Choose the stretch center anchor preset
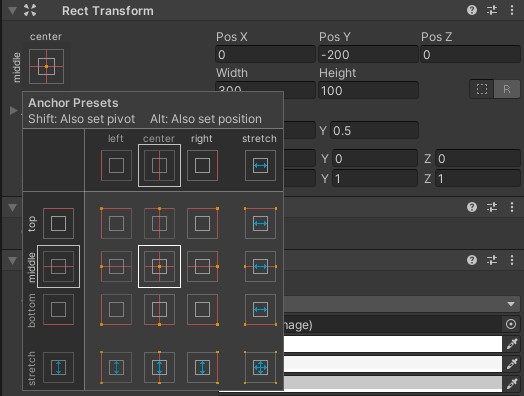Image resolution: width=524 pixels, height=396 pixels. 159,367
